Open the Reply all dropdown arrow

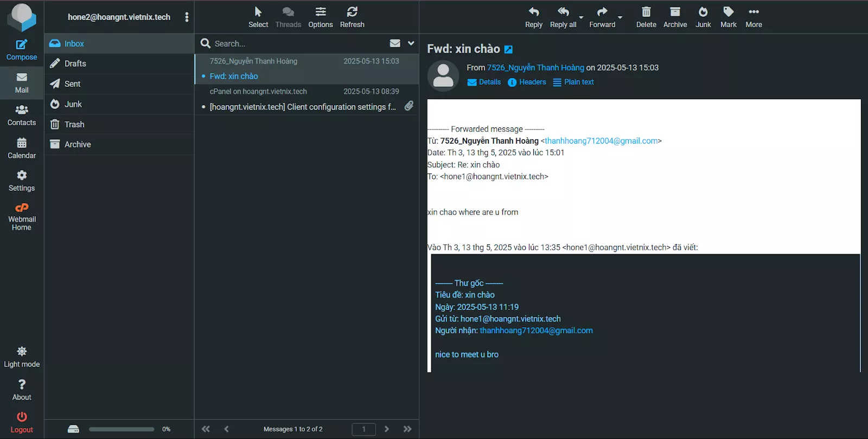pyautogui.click(x=581, y=17)
